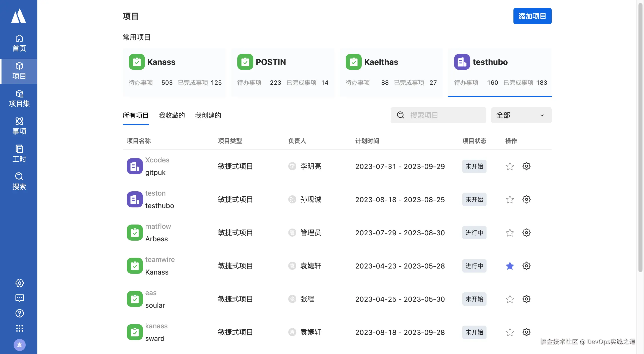Open the 首页 home sidebar icon
Image resolution: width=644 pixels, height=354 pixels.
pyautogui.click(x=19, y=43)
